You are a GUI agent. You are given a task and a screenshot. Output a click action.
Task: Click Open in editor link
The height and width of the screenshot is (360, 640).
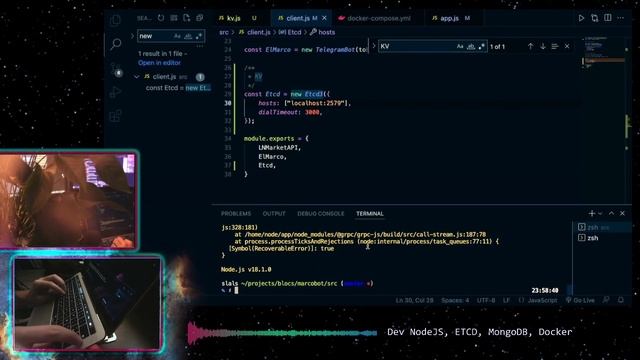pyautogui.click(x=159, y=63)
